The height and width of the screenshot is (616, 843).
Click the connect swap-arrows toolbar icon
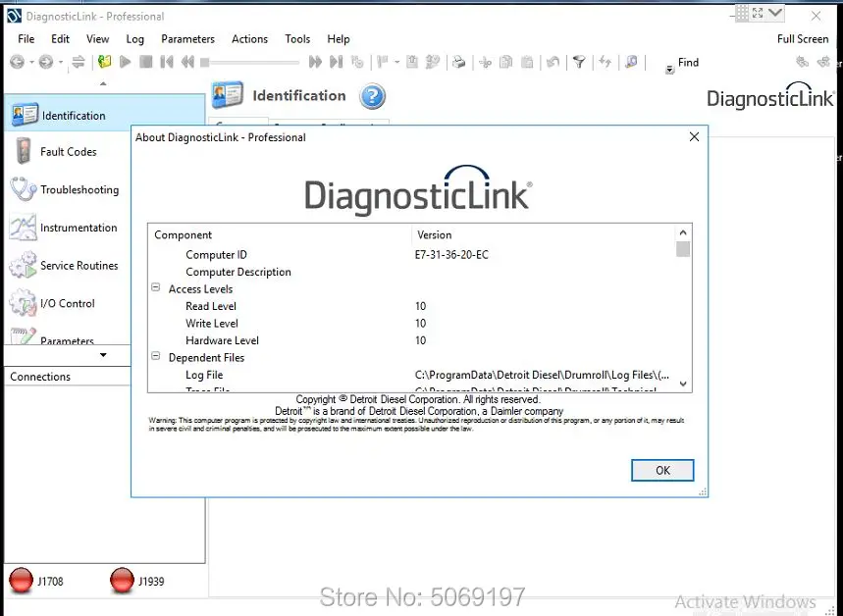[79, 62]
